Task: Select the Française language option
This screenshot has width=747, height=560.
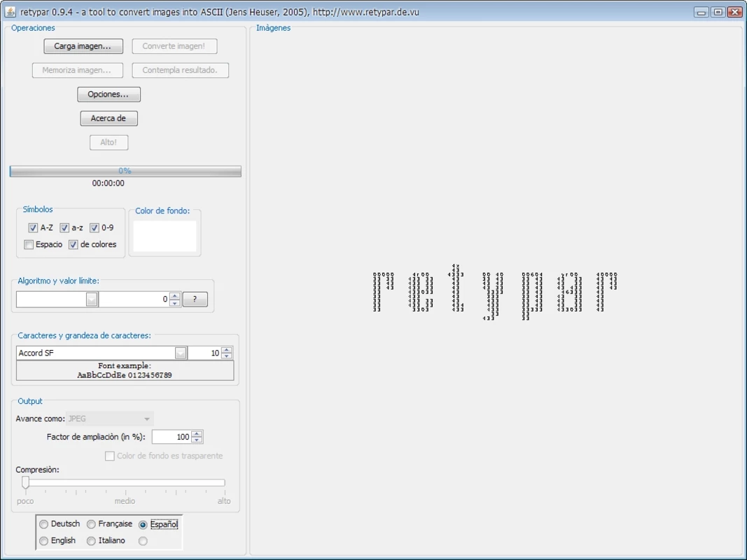Action: (x=91, y=524)
